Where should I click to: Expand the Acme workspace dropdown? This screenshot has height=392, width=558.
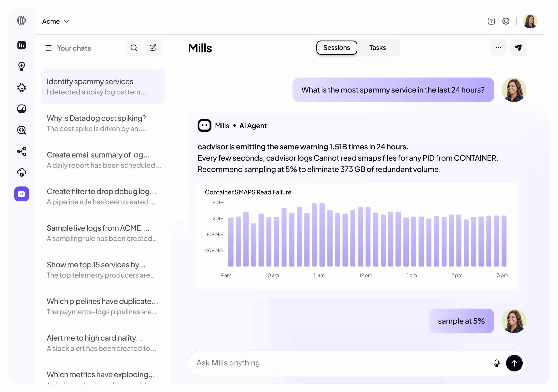point(56,21)
